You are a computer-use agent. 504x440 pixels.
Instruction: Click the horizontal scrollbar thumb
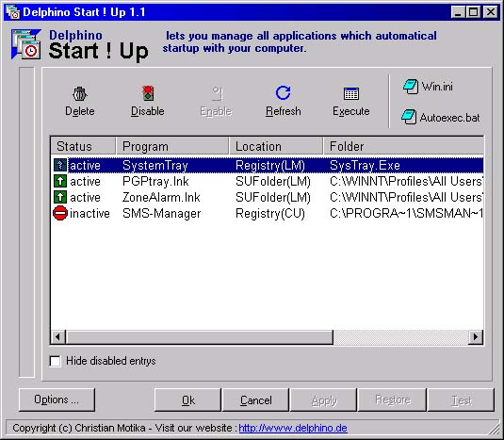(x=200, y=337)
